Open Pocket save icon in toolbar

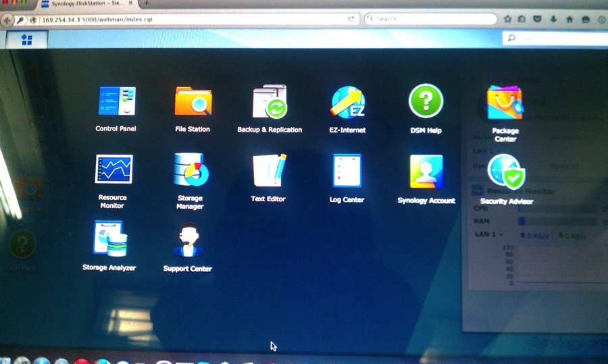(537, 19)
